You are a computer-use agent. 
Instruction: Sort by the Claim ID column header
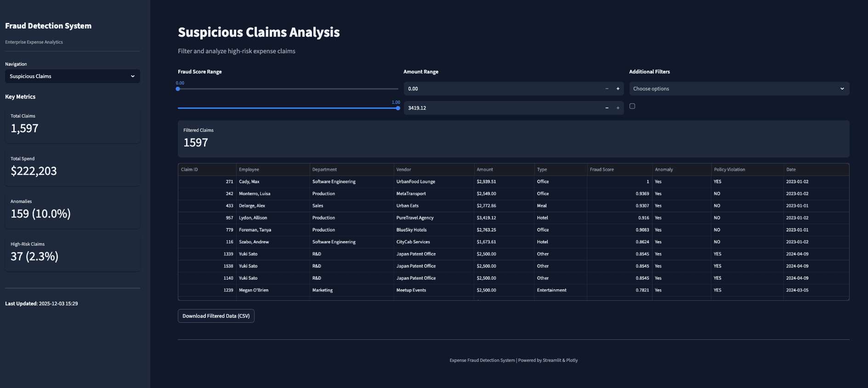[x=207, y=169]
